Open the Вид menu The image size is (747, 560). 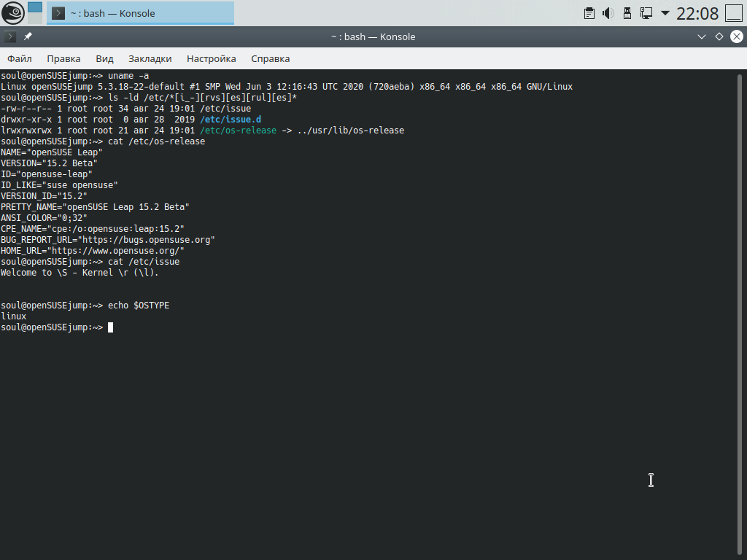click(104, 58)
